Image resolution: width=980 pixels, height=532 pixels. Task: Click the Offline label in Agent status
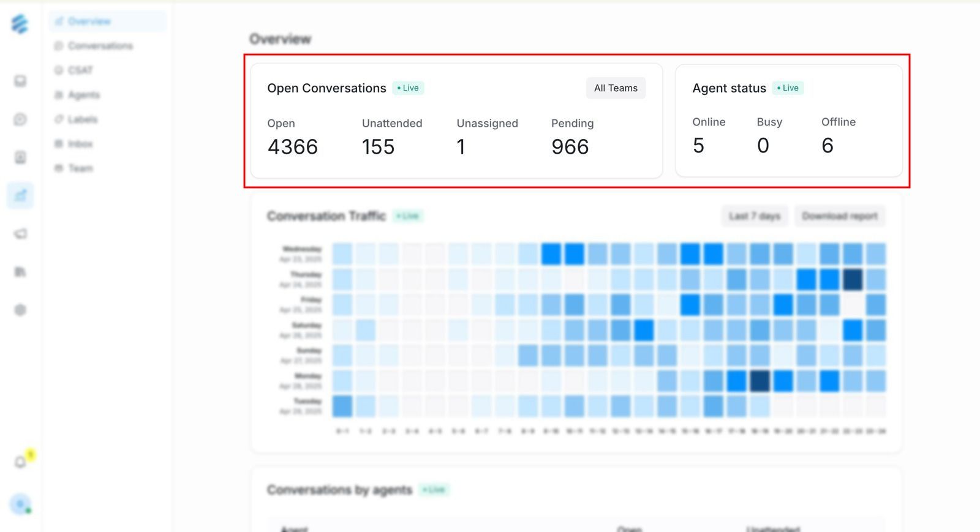coord(839,122)
